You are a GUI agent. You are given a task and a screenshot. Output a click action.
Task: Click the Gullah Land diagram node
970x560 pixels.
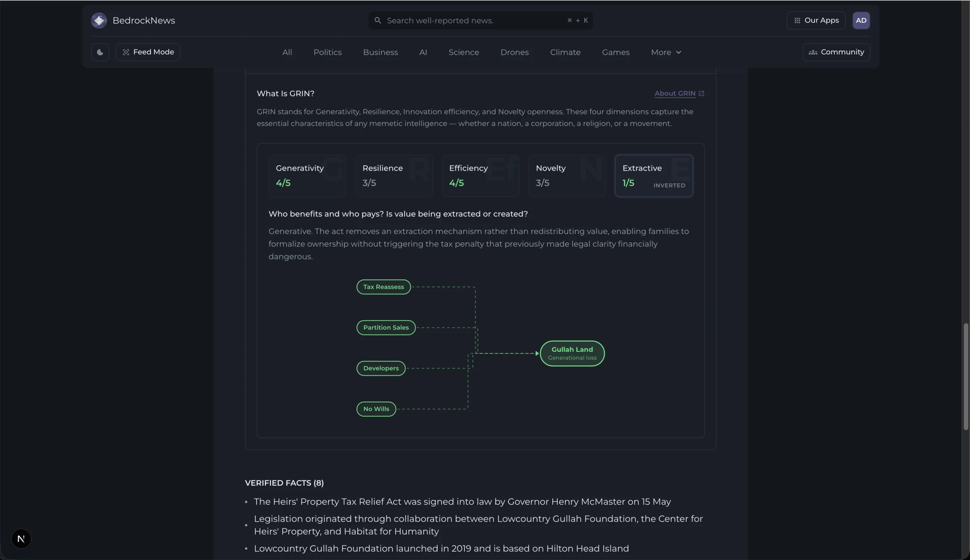(x=572, y=354)
